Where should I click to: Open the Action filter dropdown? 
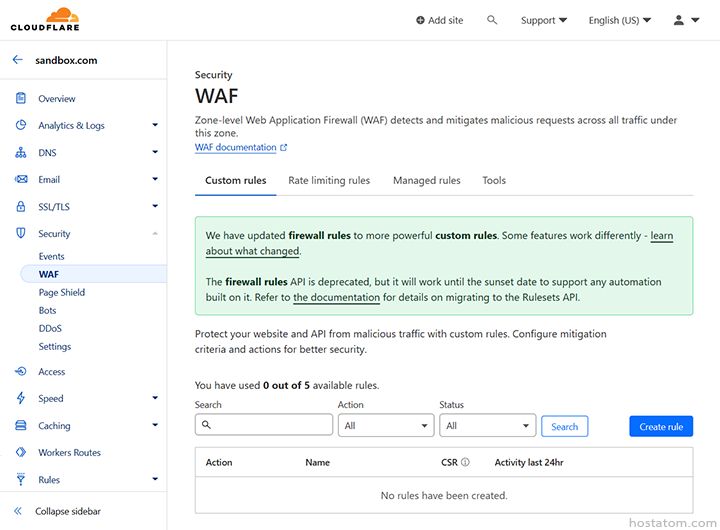click(x=385, y=425)
